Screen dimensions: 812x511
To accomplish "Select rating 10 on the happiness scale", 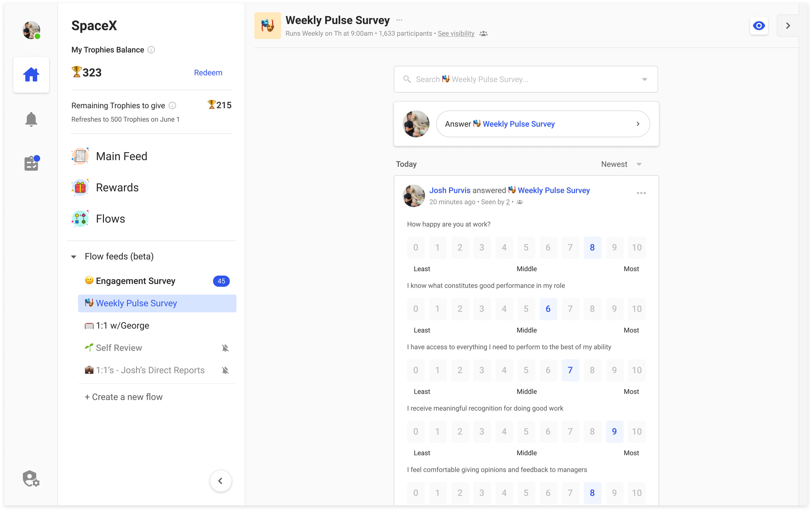I will coord(637,247).
